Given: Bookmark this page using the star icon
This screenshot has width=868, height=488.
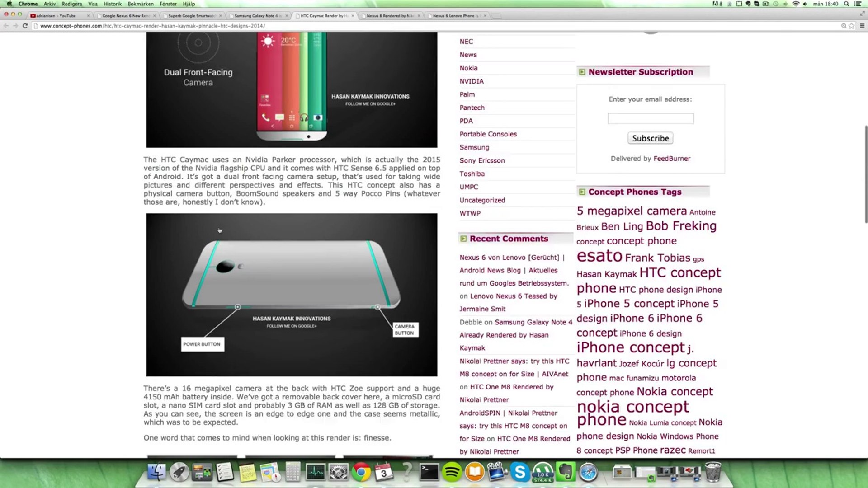Looking at the screenshot, I should coord(851,26).
